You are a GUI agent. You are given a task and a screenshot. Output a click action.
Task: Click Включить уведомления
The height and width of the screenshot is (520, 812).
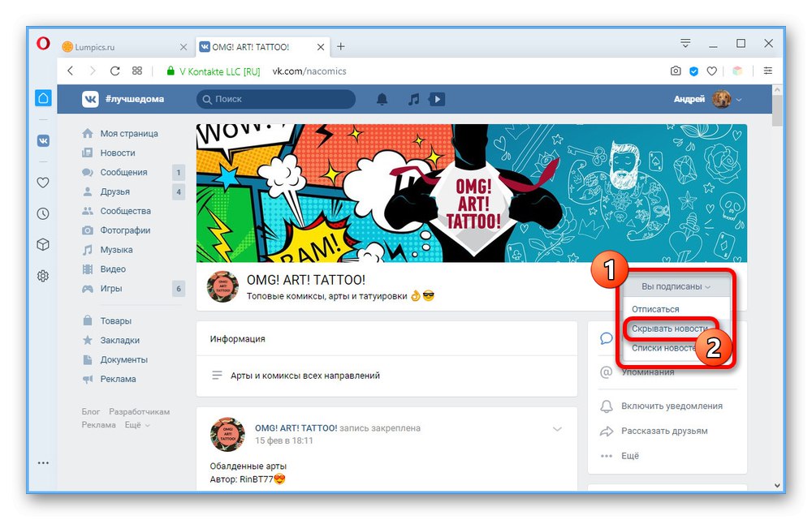point(672,406)
